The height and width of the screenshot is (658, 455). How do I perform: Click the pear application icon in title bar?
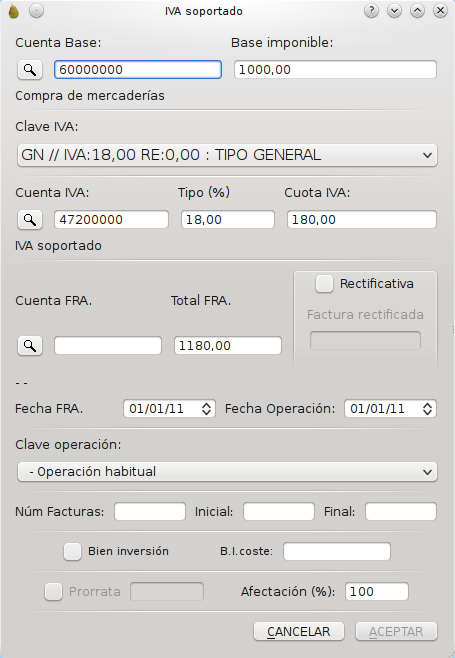(x=13, y=11)
